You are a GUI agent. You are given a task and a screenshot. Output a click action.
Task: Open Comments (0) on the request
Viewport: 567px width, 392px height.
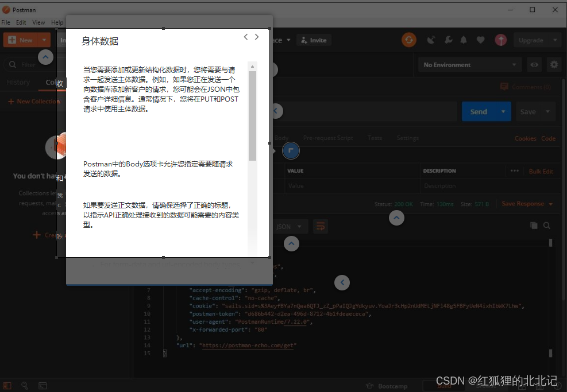tap(526, 87)
